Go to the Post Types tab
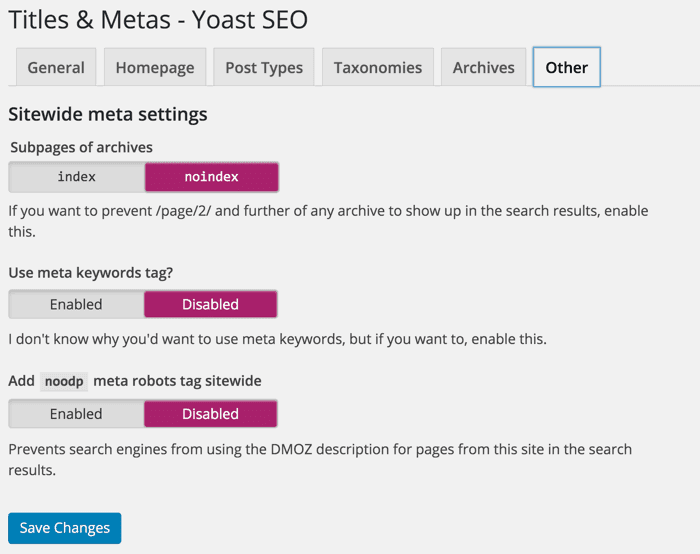The width and height of the screenshot is (700, 554). tap(264, 68)
